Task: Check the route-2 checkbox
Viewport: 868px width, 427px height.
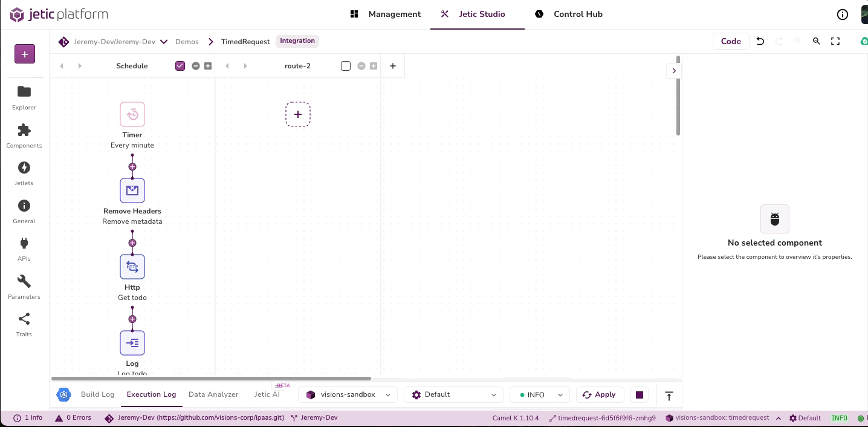Action: (346, 66)
